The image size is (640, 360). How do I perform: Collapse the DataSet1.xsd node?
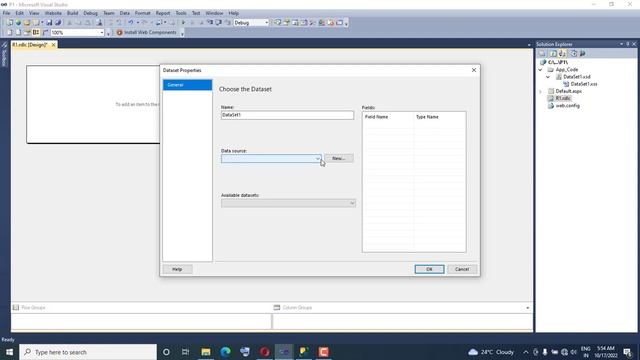[x=548, y=77]
